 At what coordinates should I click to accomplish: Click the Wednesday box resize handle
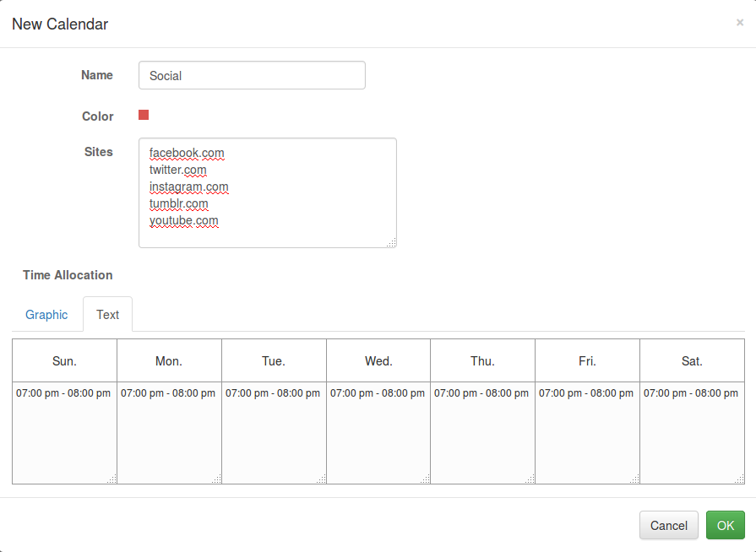pos(426,479)
